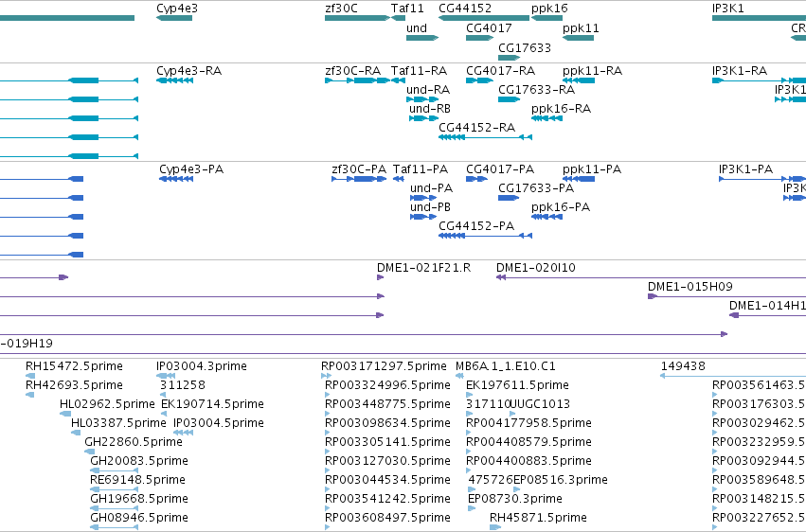Click the GH19668.5prime EST feature

[114, 508]
